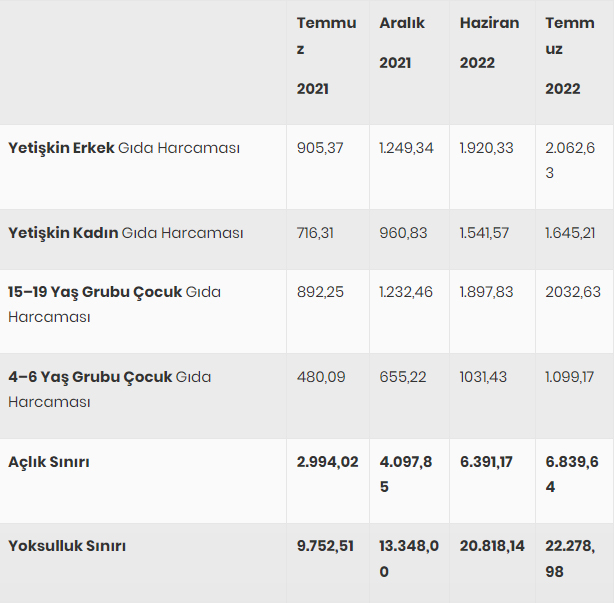Select the 2.994,02 Açlık Sınırı value
Viewport: 614px width, 603px height.
(x=327, y=462)
